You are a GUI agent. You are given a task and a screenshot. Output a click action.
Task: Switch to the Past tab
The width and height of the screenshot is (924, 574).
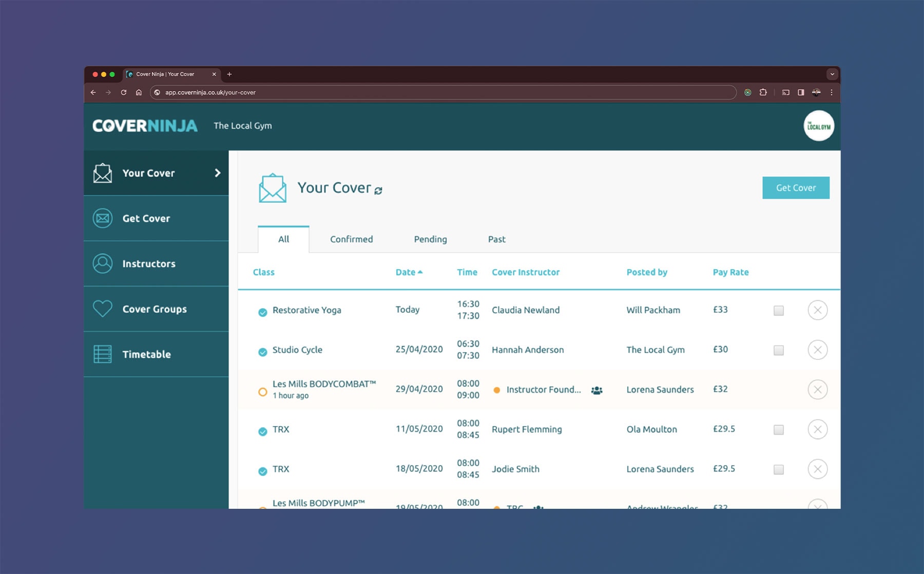(x=496, y=239)
